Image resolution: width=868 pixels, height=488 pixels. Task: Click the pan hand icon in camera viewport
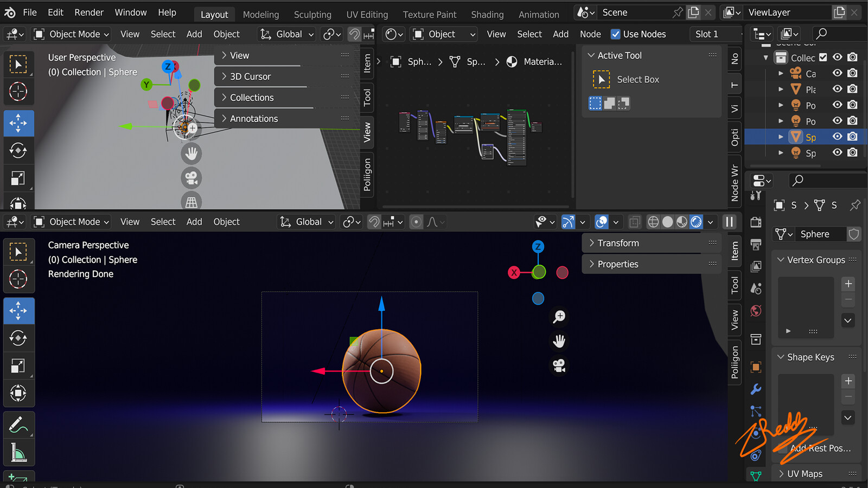[559, 341]
